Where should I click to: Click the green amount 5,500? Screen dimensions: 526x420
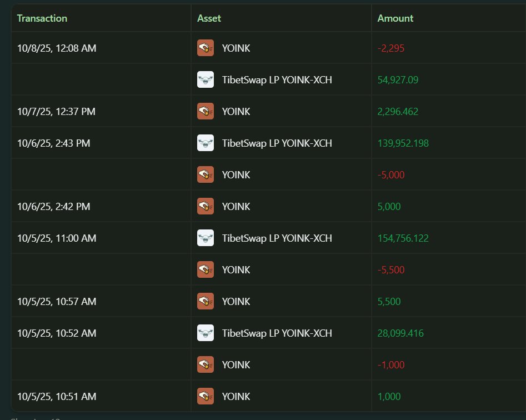tap(389, 301)
